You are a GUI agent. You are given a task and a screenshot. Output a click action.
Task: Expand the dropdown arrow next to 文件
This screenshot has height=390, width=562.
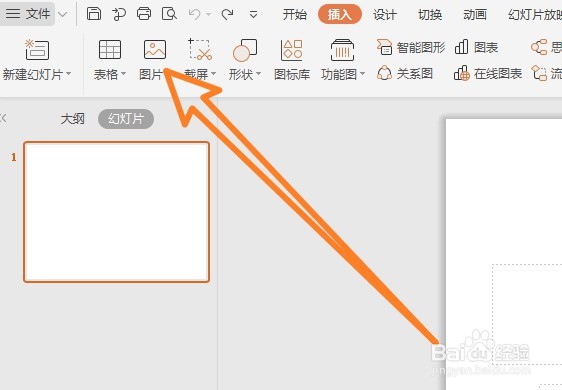pos(62,15)
